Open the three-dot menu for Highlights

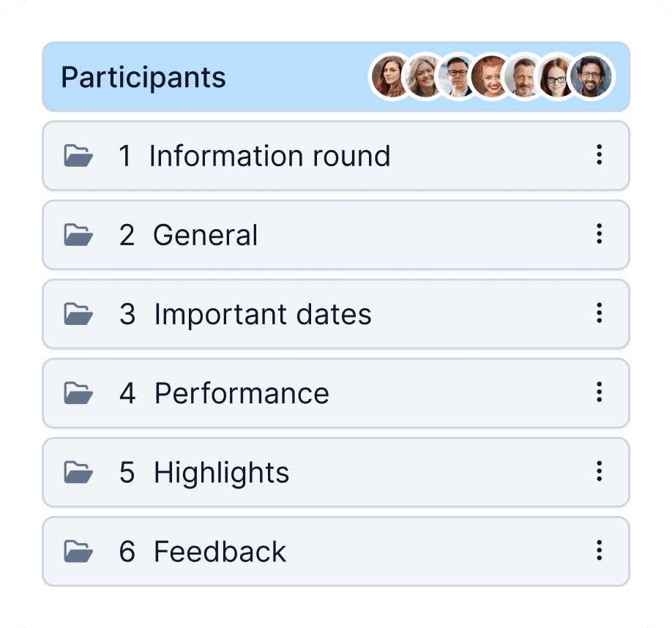(599, 471)
